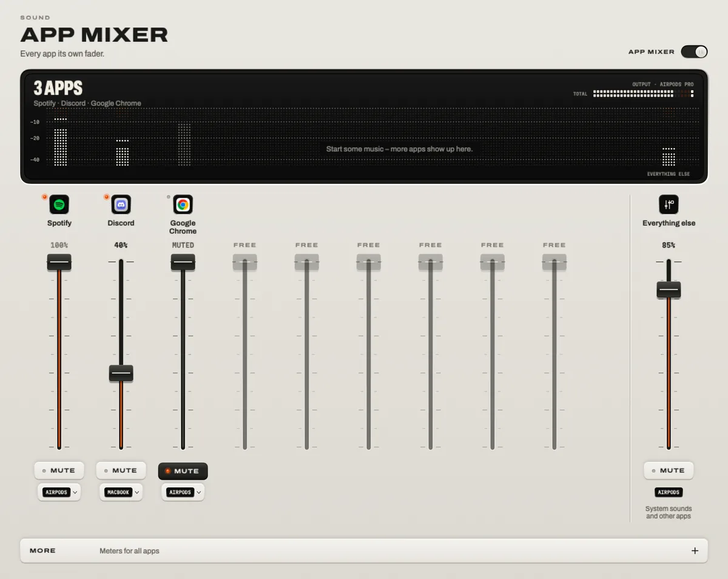Click the 'System sounds and other apps' caption
This screenshot has width=728, height=579.
point(669,512)
